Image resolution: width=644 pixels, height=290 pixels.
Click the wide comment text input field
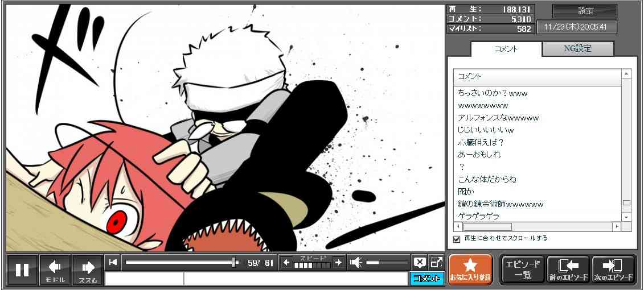click(295, 279)
